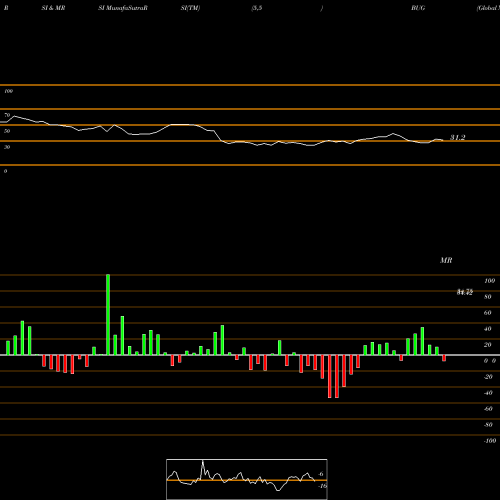This screenshot has height=500, width=500.
Task: Click the 'SI(TM)' header label
Action: tap(190, 8)
